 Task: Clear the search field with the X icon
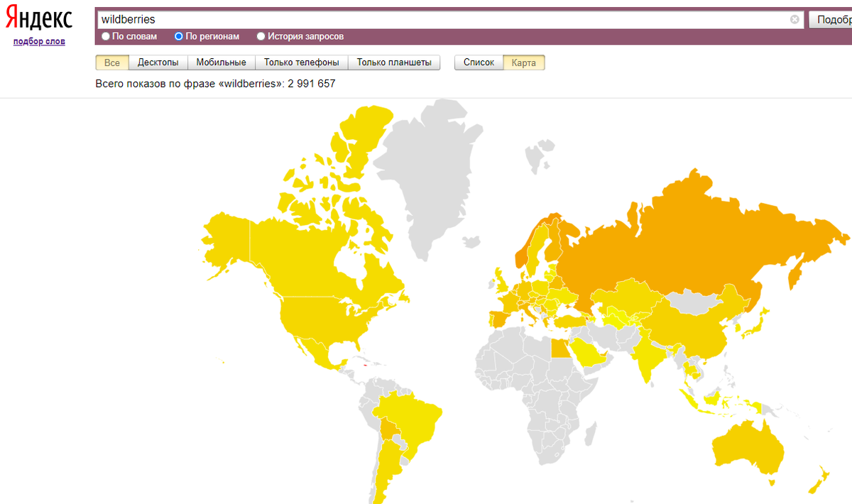tap(794, 20)
